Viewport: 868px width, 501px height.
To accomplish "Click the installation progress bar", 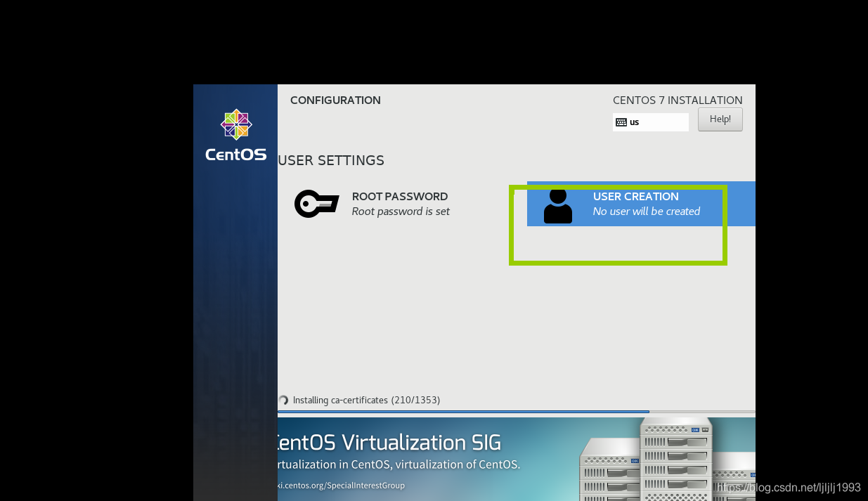I will 517,412.
